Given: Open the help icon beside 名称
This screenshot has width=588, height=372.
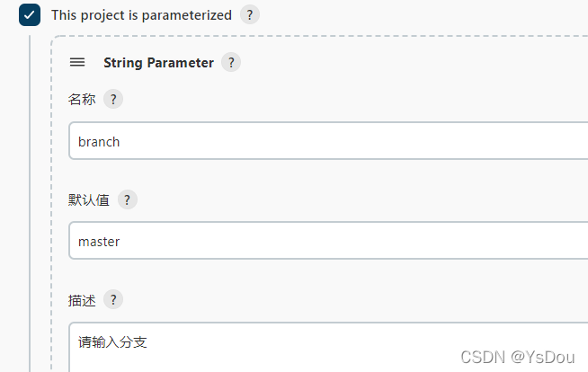Looking at the screenshot, I should click(112, 100).
